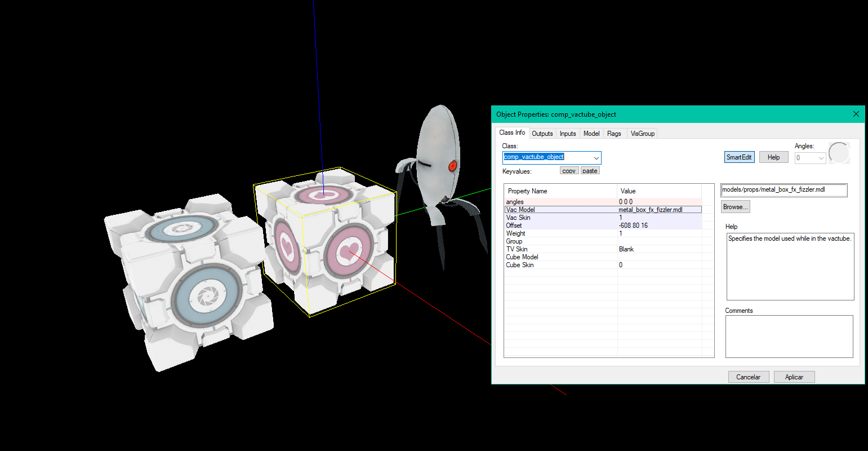
Task: Click the Browse... button
Action: (x=736, y=207)
